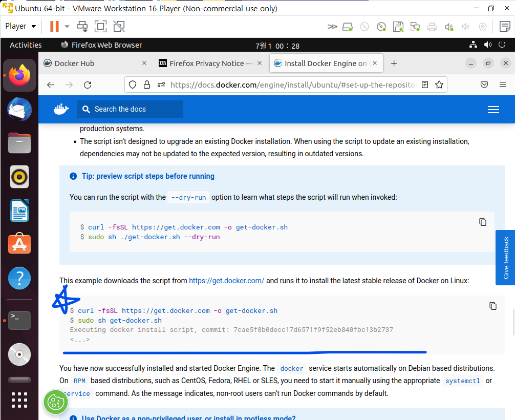Click the greyed CD/DVD device icon
This screenshot has width=515, height=420.
[x=364, y=27]
